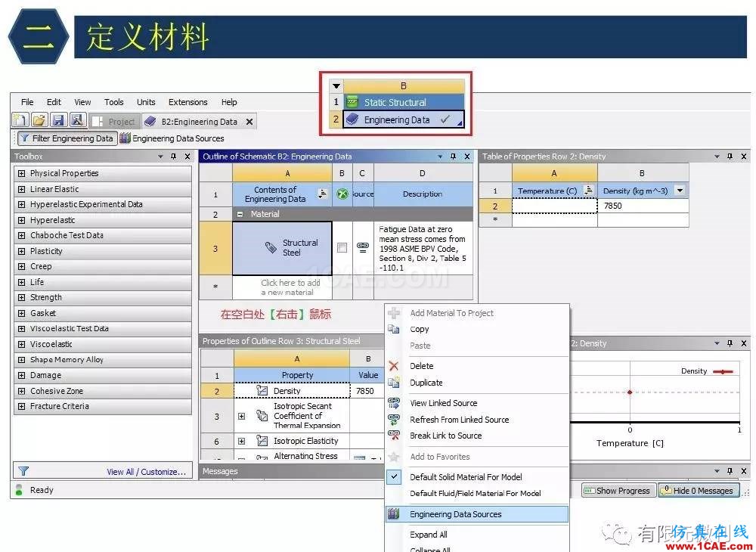Expand Isotropic Secant Coefficient property row
Screen dimensions: 756x552
(x=242, y=416)
